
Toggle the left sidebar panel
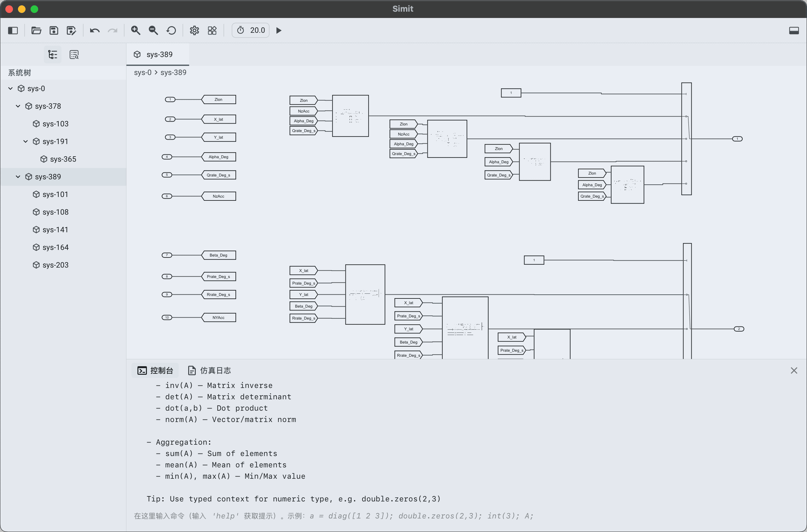(x=13, y=30)
